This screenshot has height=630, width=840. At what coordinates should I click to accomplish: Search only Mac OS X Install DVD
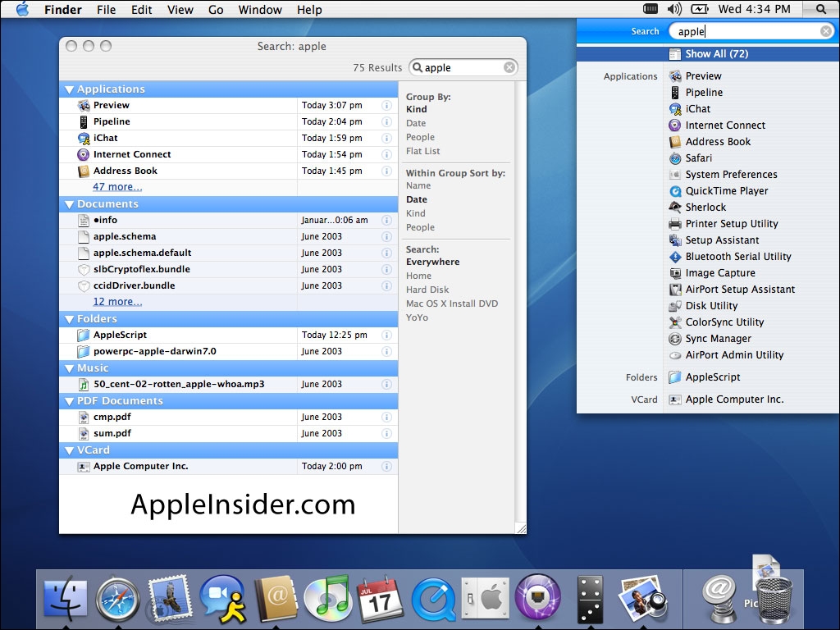(452, 304)
